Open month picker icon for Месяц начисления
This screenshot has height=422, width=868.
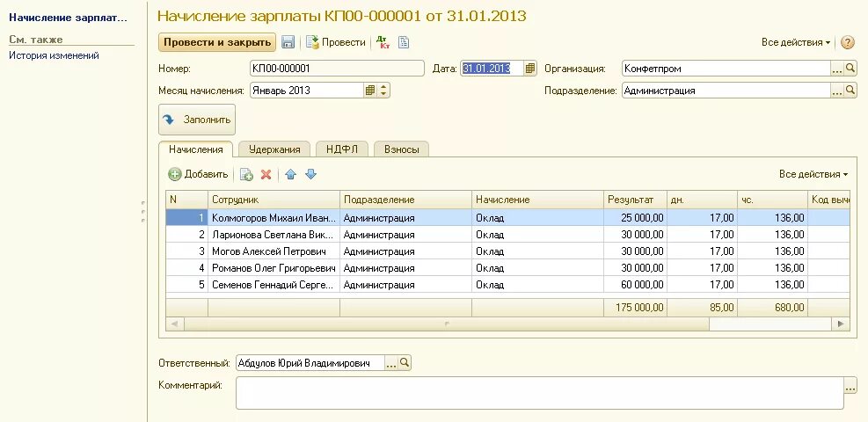369,91
